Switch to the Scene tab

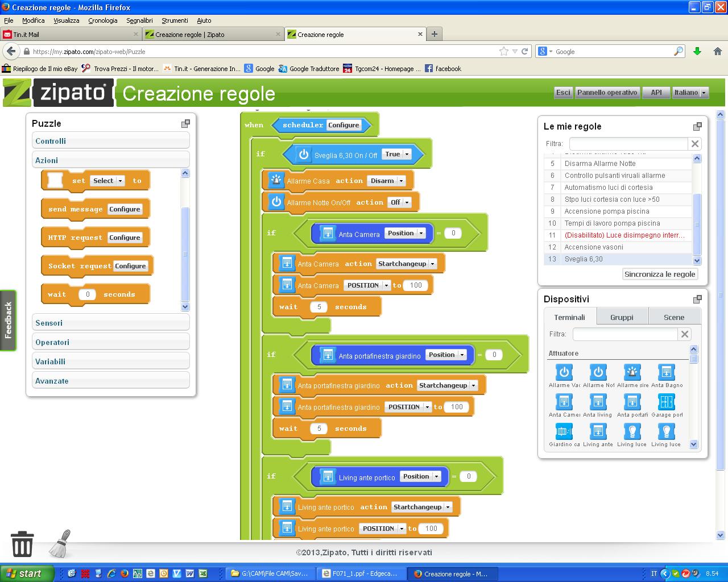click(x=674, y=317)
